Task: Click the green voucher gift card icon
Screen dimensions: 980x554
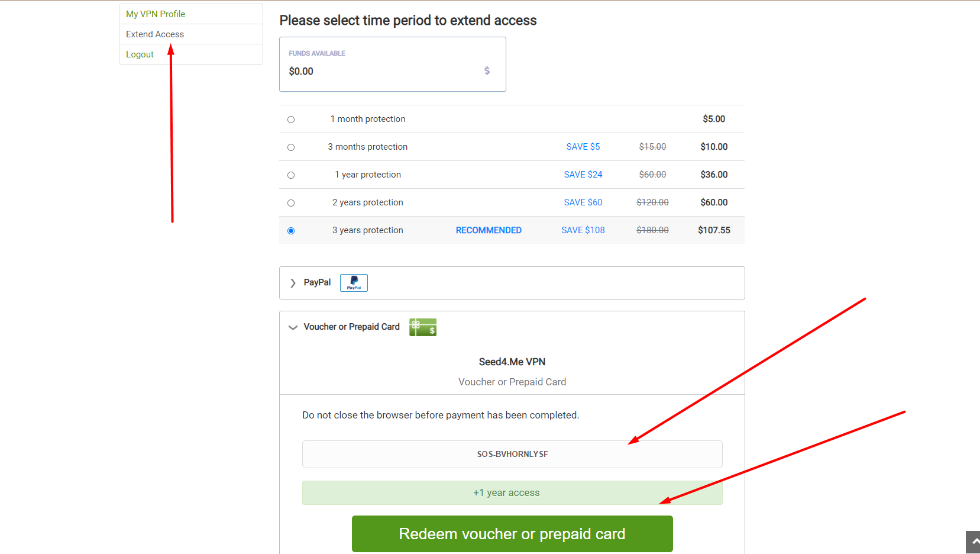Action: pyautogui.click(x=423, y=327)
